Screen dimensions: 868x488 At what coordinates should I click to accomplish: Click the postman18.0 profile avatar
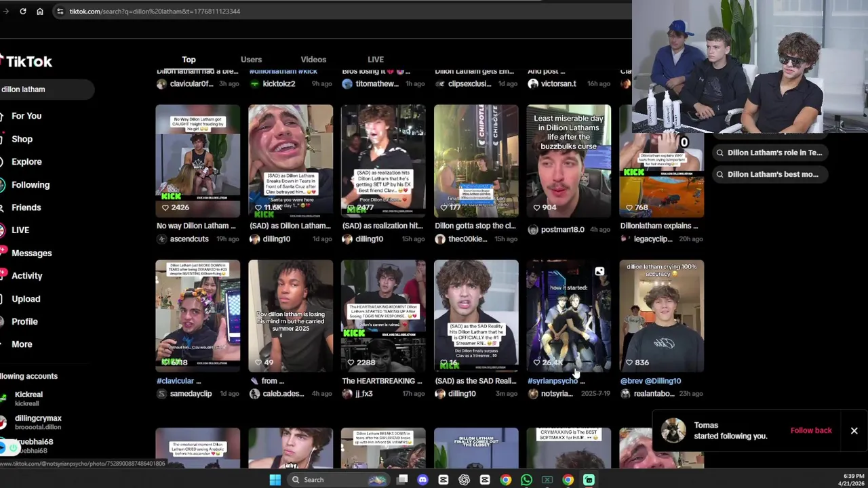[533, 230]
